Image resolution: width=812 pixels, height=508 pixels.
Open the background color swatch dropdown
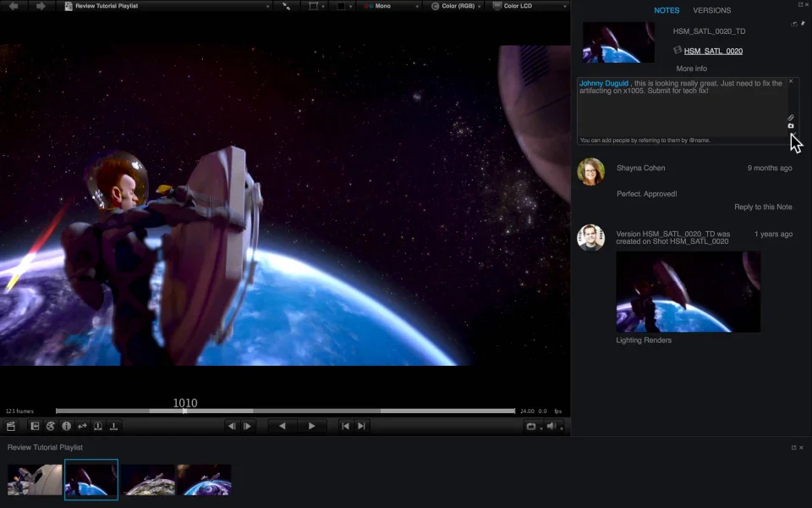coord(344,6)
